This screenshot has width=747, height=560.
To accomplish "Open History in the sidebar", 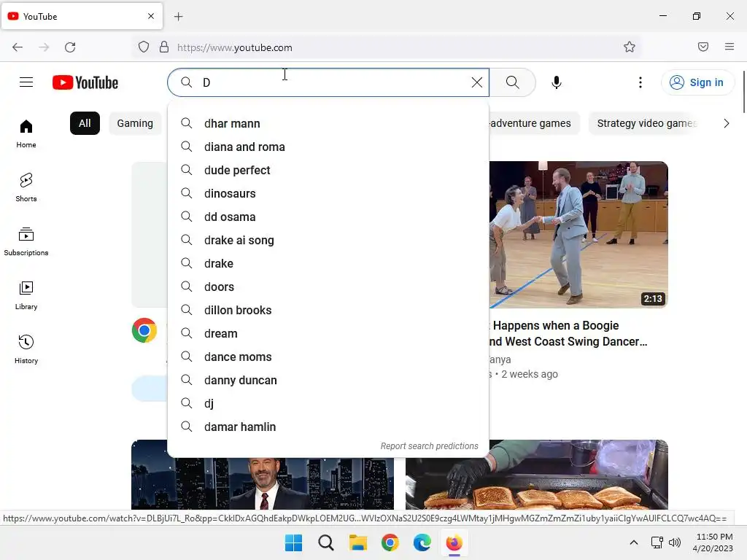I will (x=26, y=349).
